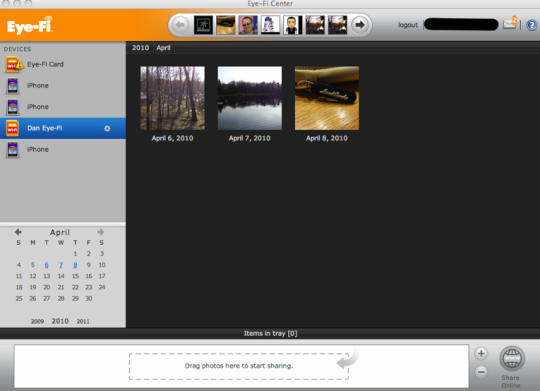Open the wooden floor thumbnail in strip

(226, 25)
